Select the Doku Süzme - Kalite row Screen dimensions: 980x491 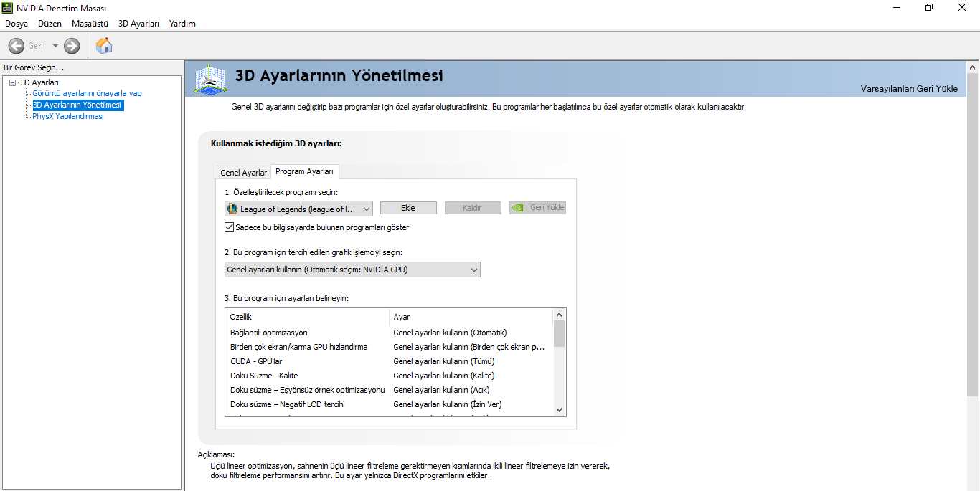(x=390, y=376)
